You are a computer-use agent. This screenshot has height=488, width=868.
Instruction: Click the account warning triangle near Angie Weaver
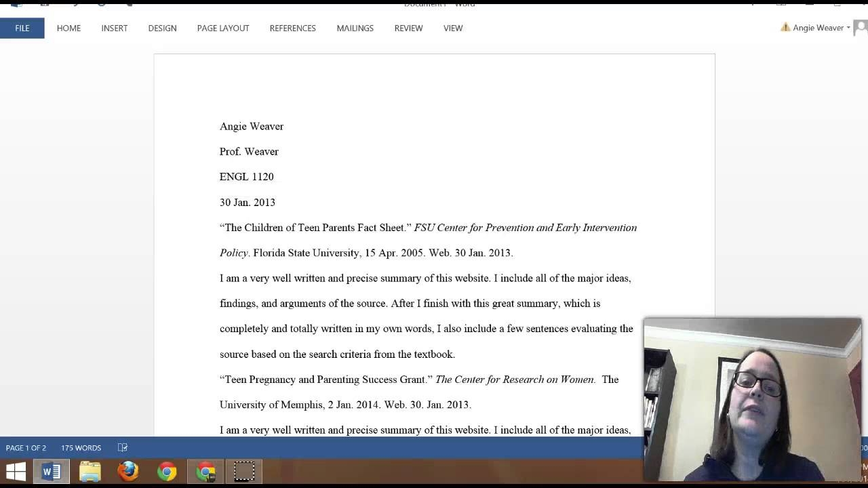pyautogui.click(x=785, y=28)
